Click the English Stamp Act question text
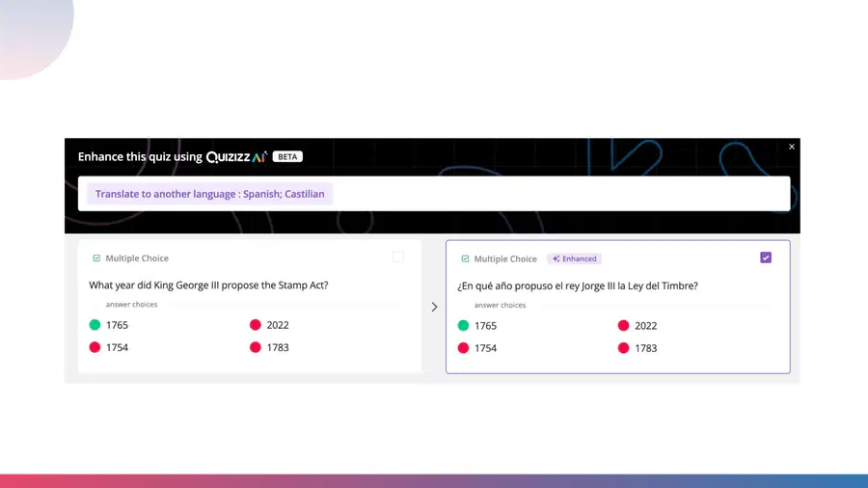Viewport: 868px width, 488px height. click(208, 285)
